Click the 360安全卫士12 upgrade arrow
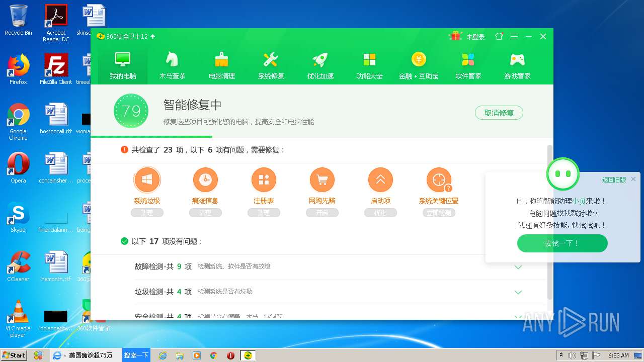Screen dimensions: 644x362 [x=153, y=37]
